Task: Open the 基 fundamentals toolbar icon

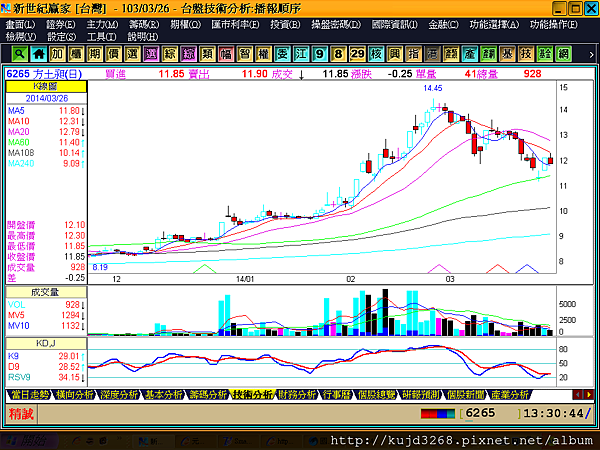Action: tap(507, 54)
